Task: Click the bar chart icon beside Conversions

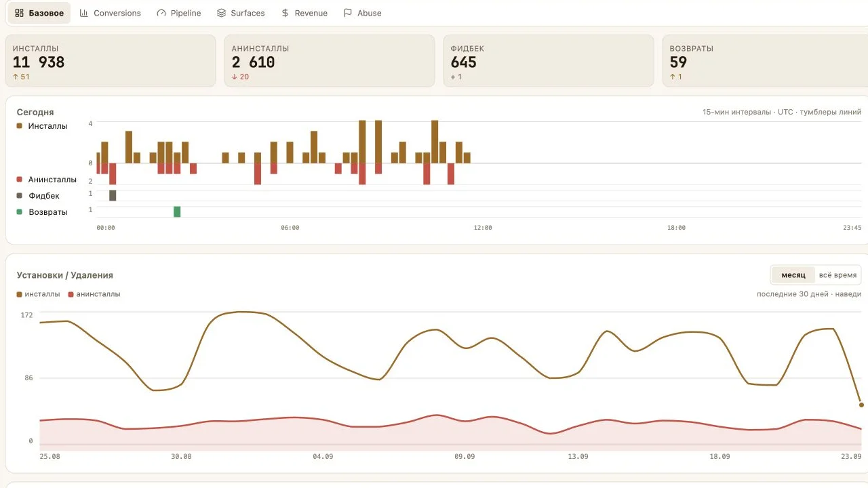Action: coord(84,13)
